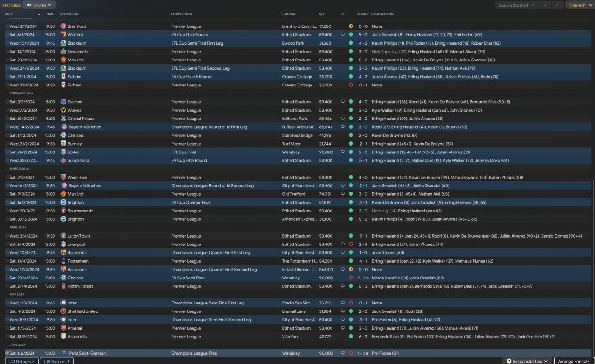The image size is (595, 364).
Task: Click the Wolves club badge
Action: pos(63,110)
